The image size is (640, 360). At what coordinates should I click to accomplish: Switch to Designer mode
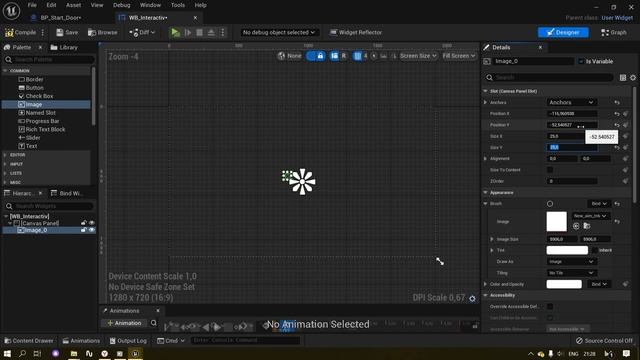coord(563,32)
